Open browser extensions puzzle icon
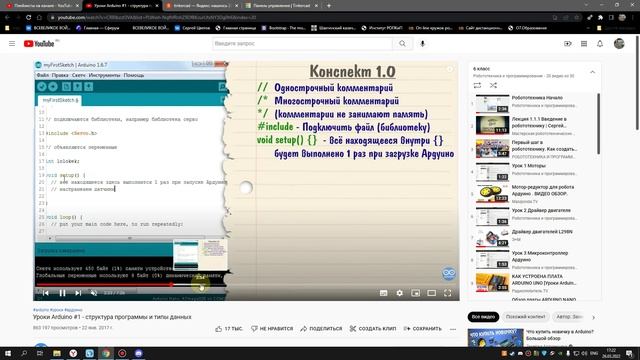 [600, 18]
